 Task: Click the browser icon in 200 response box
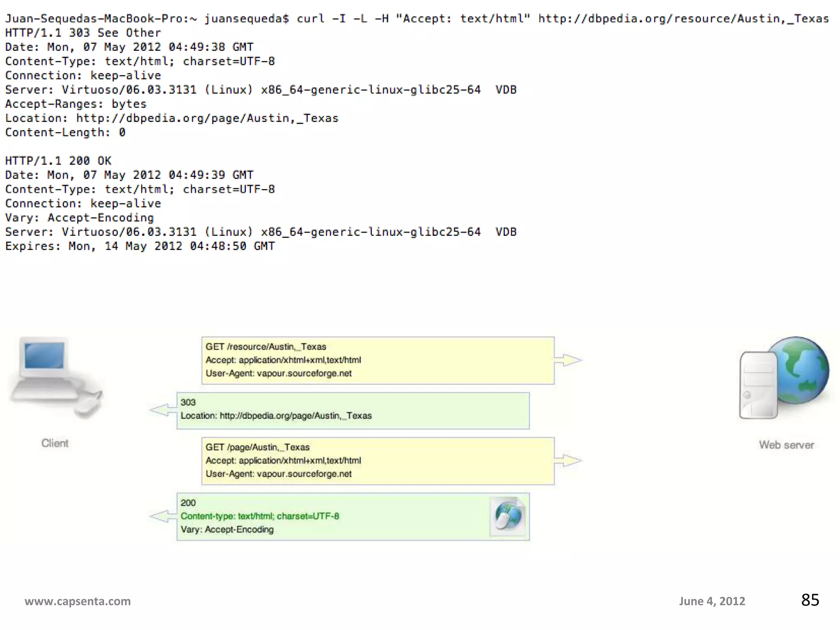[x=508, y=516]
